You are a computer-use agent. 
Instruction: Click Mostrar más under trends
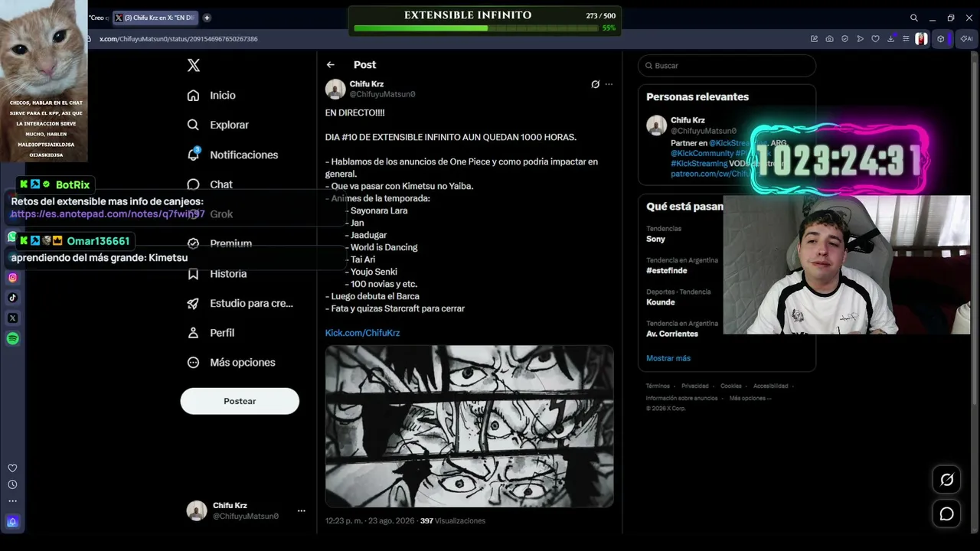pos(668,358)
